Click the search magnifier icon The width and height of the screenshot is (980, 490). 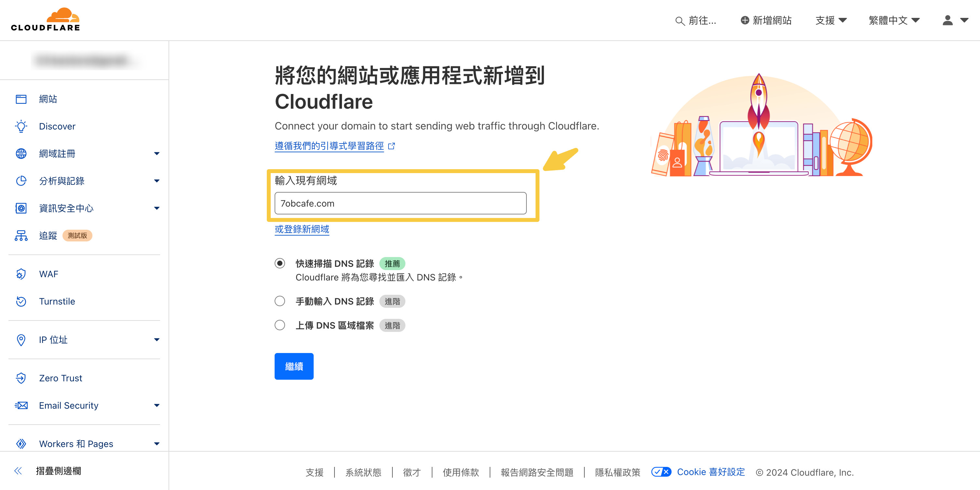click(x=680, y=20)
